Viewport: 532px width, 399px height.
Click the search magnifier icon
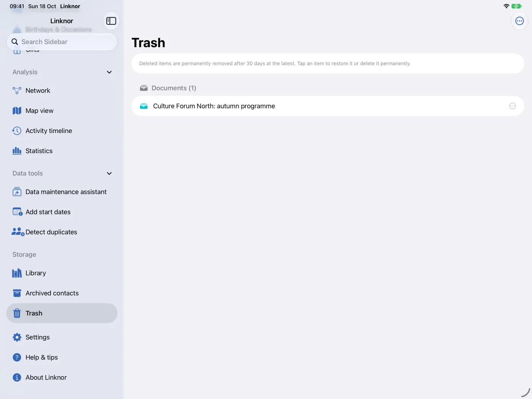15,42
